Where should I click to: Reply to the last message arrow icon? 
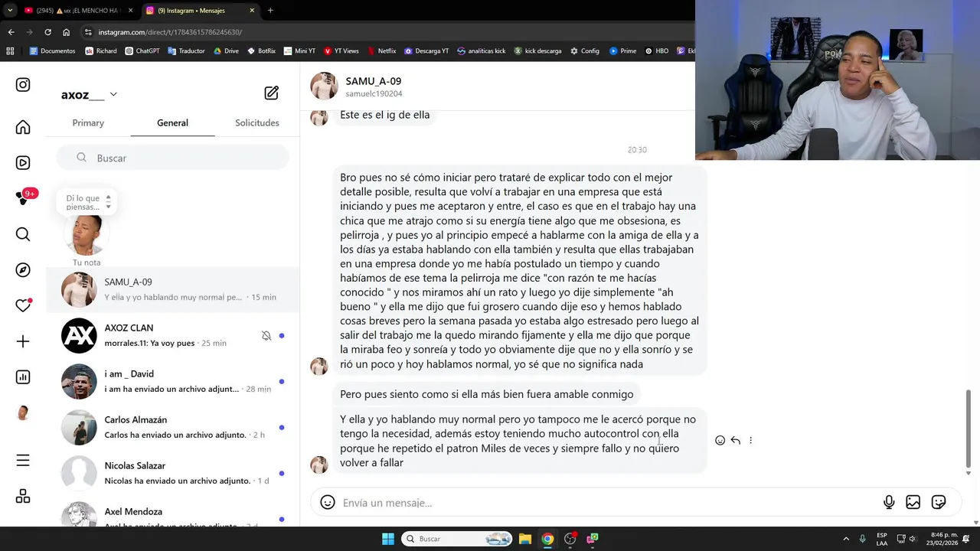click(x=735, y=440)
